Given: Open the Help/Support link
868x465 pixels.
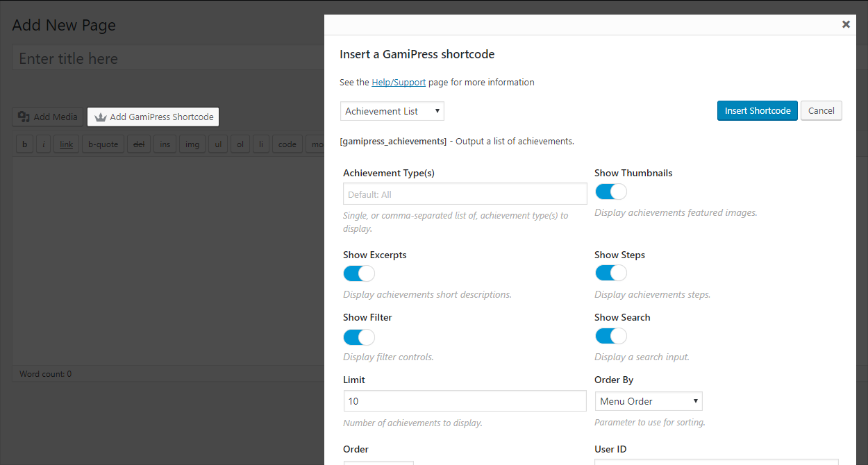Looking at the screenshot, I should [x=399, y=82].
